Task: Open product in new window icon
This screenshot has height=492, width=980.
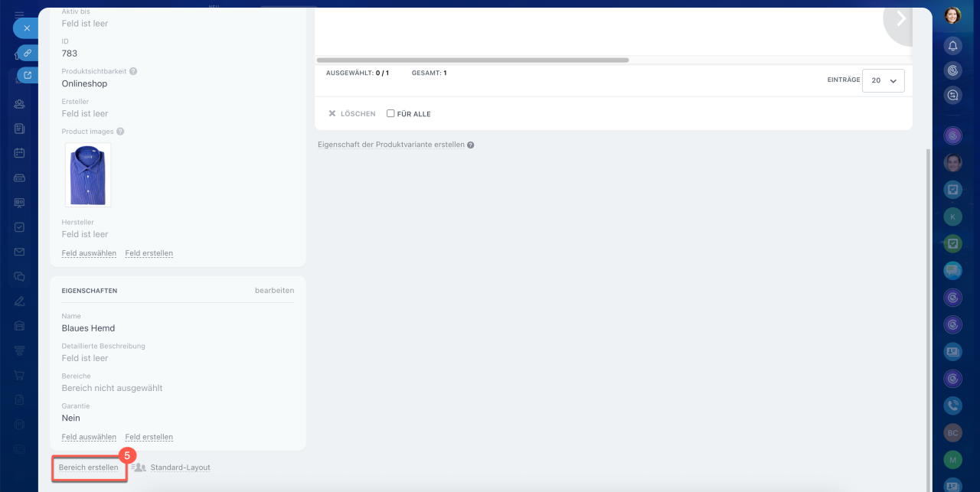Action: pyautogui.click(x=28, y=75)
